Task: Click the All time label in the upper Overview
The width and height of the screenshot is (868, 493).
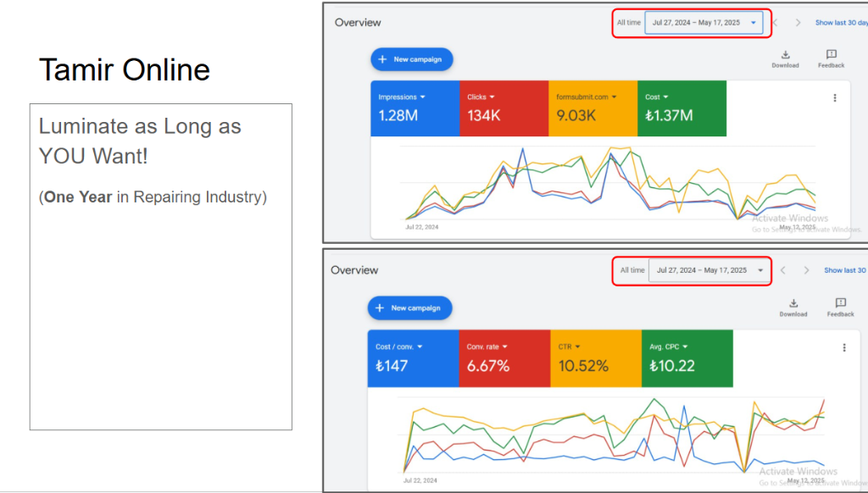Action: click(x=629, y=23)
